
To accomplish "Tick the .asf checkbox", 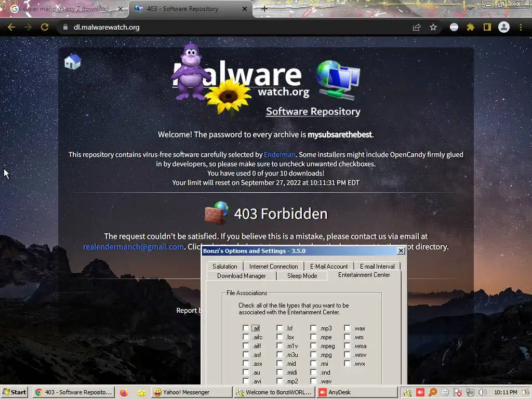I will coord(246,354).
